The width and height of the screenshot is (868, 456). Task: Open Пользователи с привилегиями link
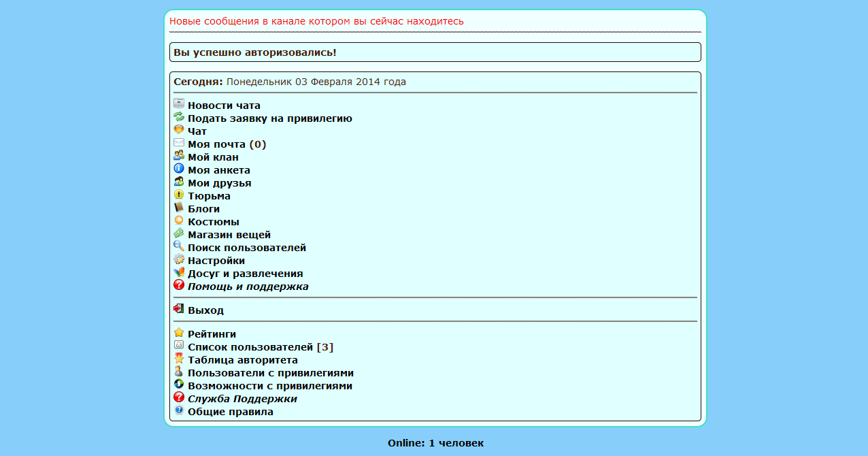coord(271,373)
